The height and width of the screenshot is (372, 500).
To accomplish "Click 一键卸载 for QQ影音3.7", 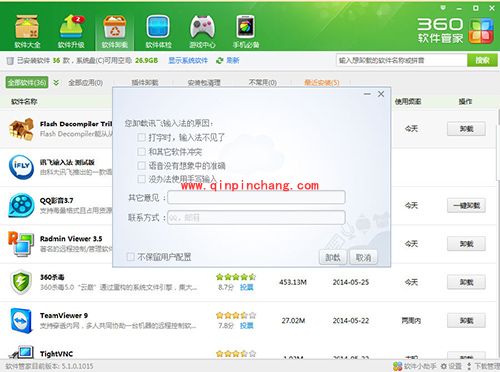I will tap(466, 205).
